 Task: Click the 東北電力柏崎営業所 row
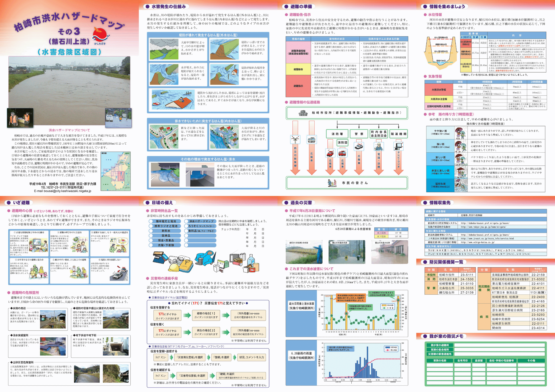point(519,284)
